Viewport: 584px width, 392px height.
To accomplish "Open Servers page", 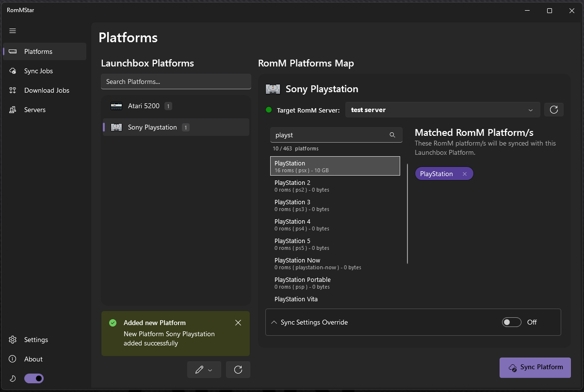I will pyautogui.click(x=45, y=110).
